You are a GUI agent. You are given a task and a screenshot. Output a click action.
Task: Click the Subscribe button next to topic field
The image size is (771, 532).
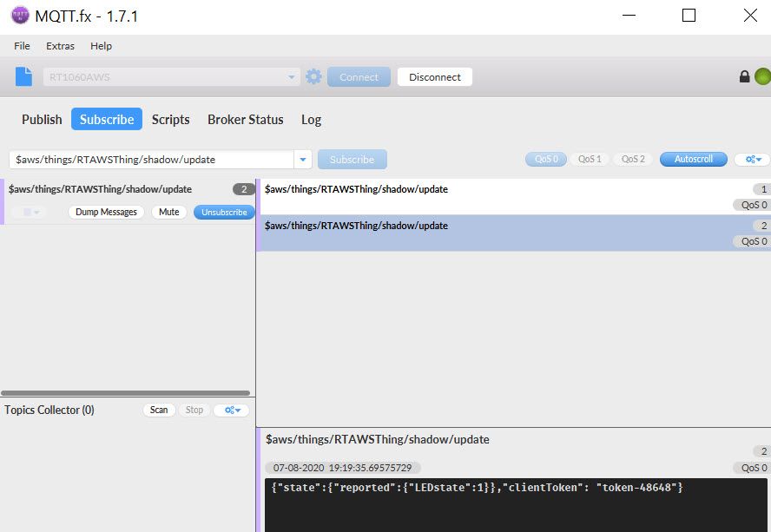[x=352, y=160]
